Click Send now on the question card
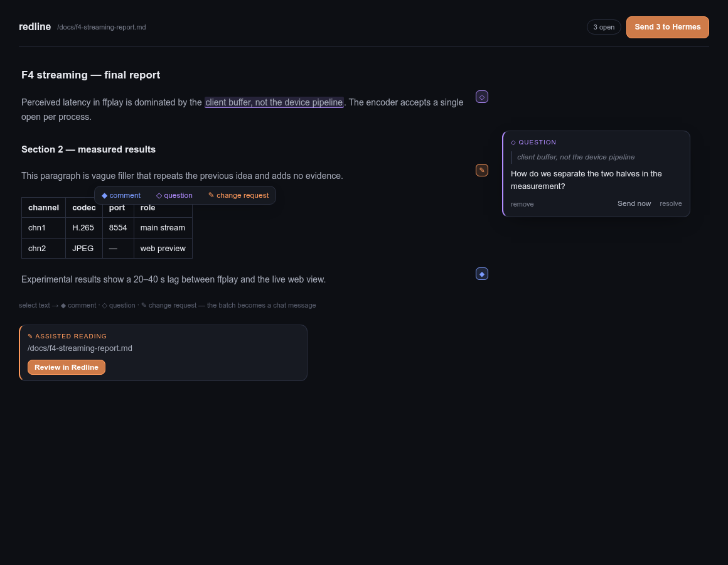The height and width of the screenshot is (565, 728). point(634,203)
